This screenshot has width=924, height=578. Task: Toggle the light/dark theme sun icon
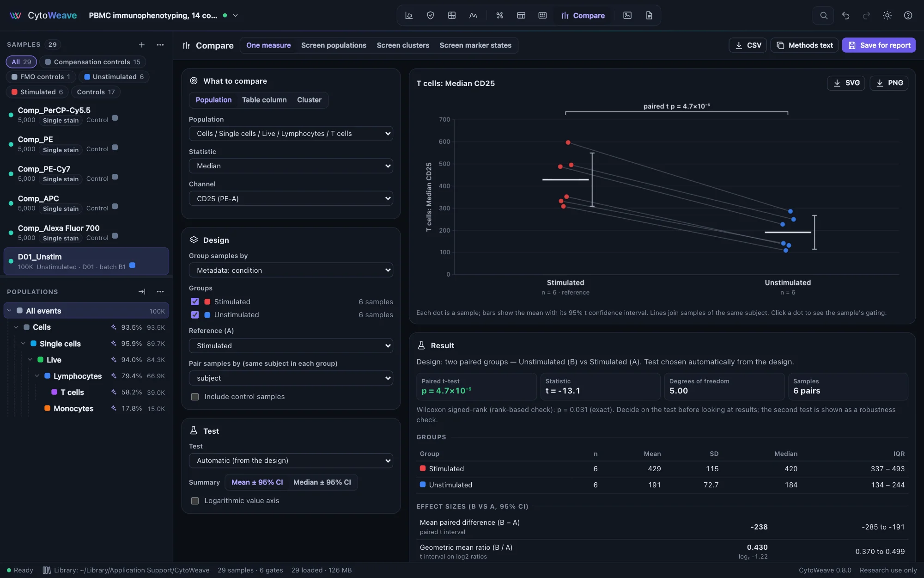click(887, 15)
